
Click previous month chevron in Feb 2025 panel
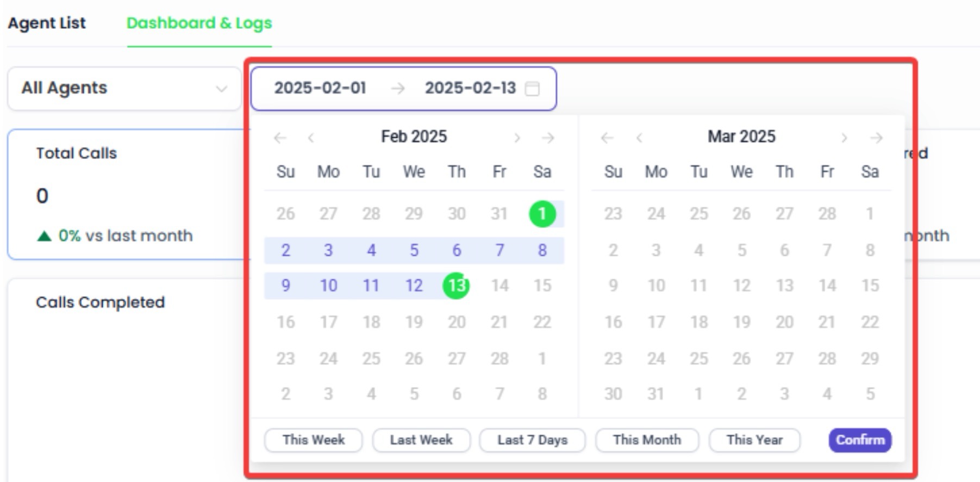pyautogui.click(x=311, y=138)
